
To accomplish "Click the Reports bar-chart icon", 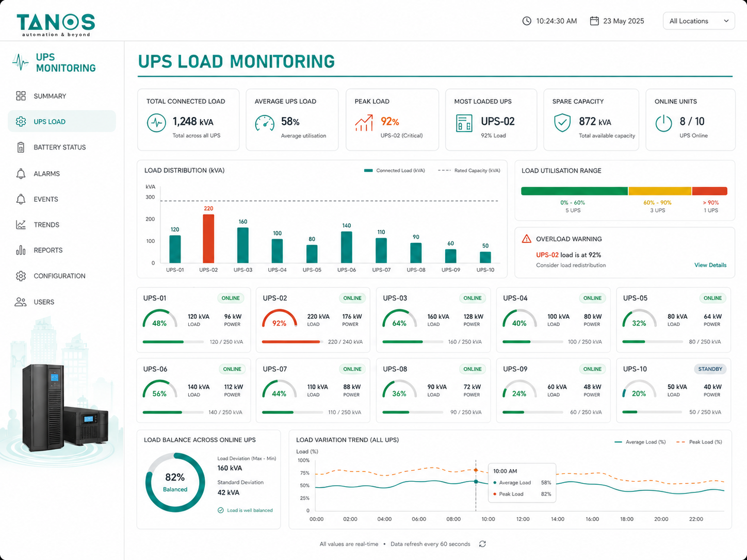I will (21, 250).
